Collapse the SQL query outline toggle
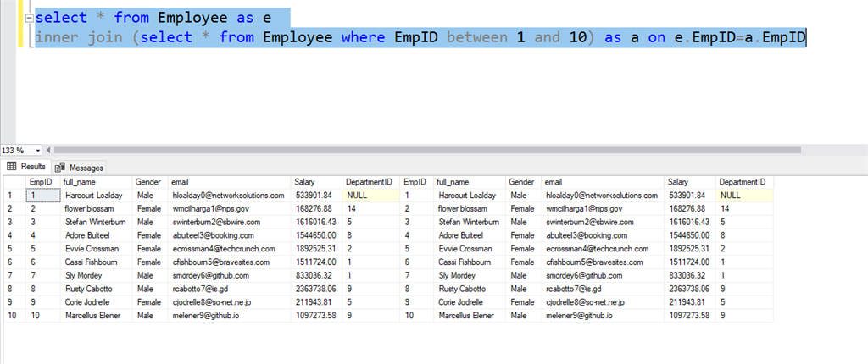The width and height of the screenshot is (868, 364). click(x=29, y=18)
